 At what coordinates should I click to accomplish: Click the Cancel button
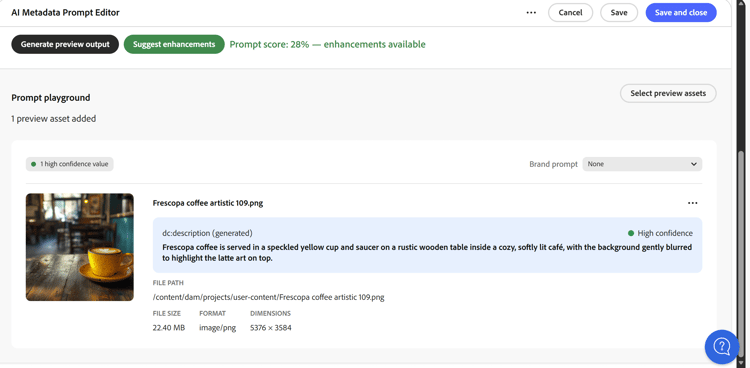(570, 12)
